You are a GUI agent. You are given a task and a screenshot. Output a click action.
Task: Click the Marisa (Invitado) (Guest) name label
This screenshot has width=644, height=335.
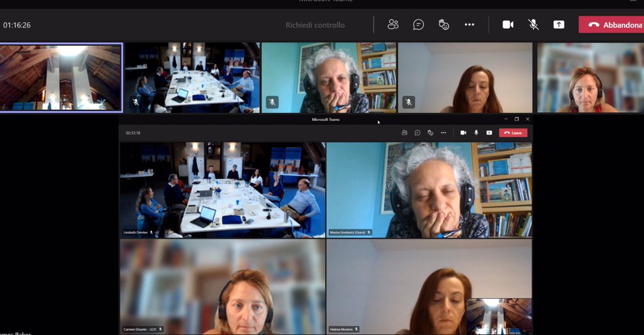(x=347, y=232)
